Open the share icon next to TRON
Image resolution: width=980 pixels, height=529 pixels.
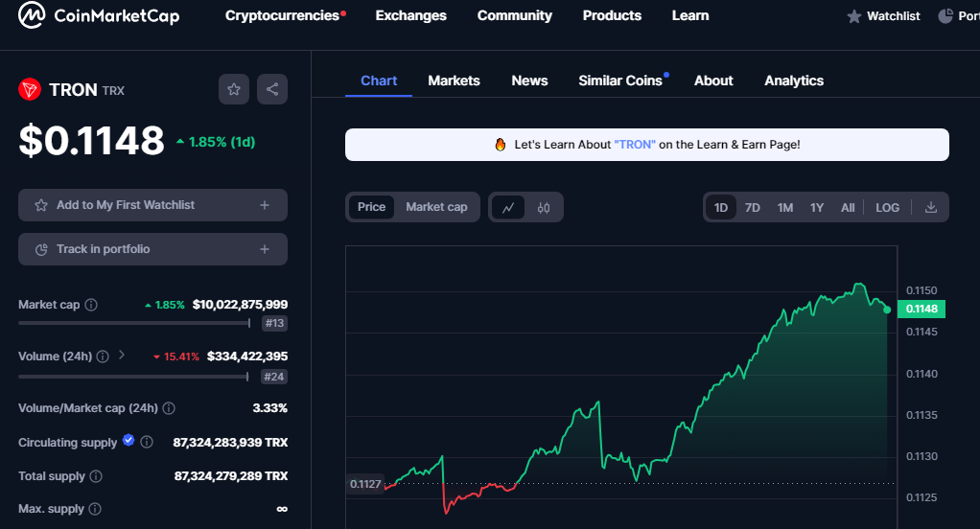272,89
